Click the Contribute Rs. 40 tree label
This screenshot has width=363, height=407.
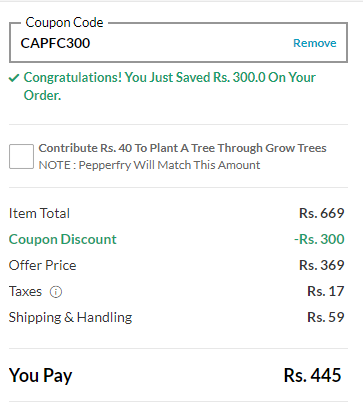(x=182, y=148)
